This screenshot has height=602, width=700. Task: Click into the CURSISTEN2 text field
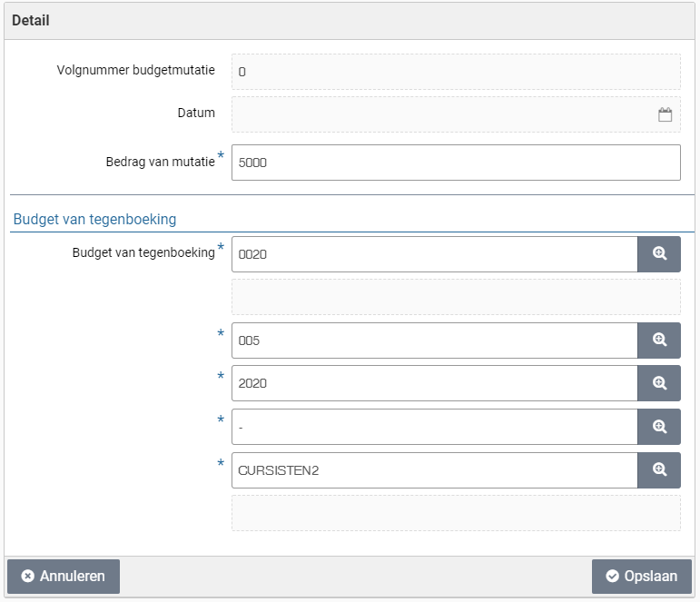pos(434,470)
